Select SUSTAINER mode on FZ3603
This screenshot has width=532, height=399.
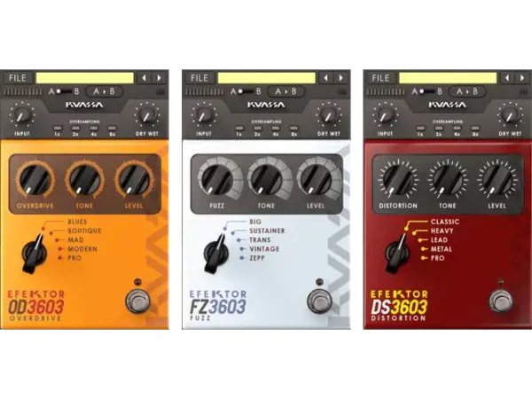pyautogui.click(x=267, y=231)
